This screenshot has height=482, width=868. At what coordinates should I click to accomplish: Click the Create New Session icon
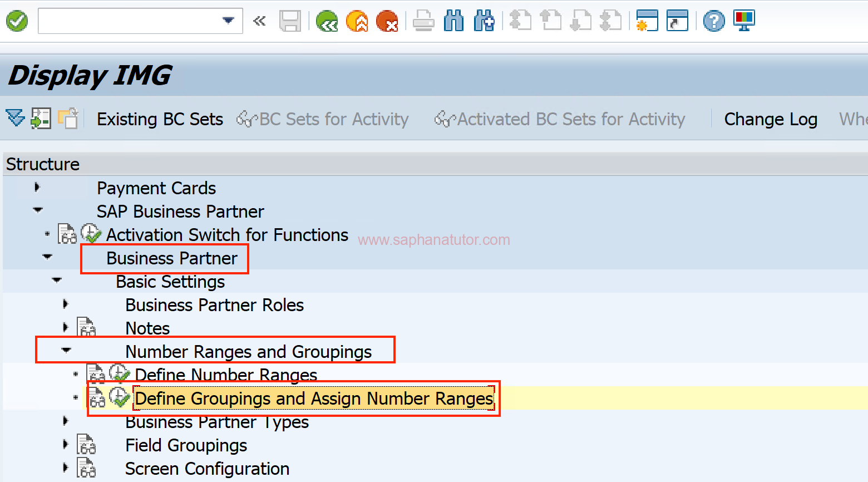647,21
